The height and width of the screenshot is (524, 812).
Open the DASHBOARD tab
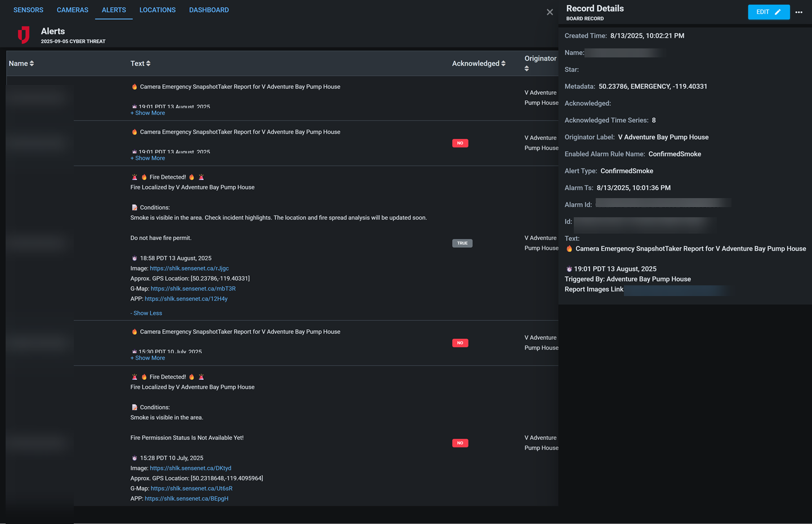pos(209,10)
